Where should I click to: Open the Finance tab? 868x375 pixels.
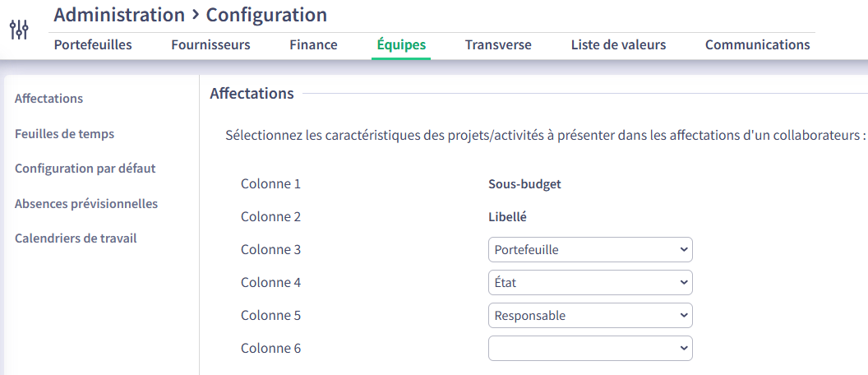point(313,45)
